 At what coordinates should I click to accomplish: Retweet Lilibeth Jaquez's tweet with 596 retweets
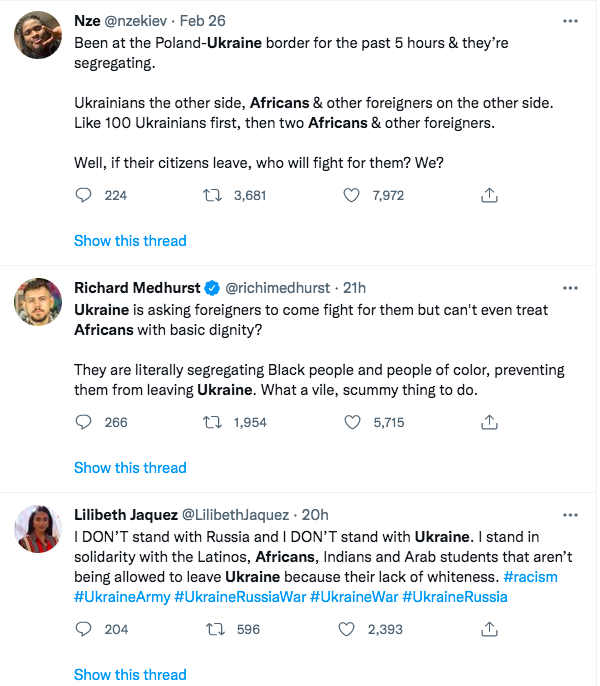(x=215, y=629)
